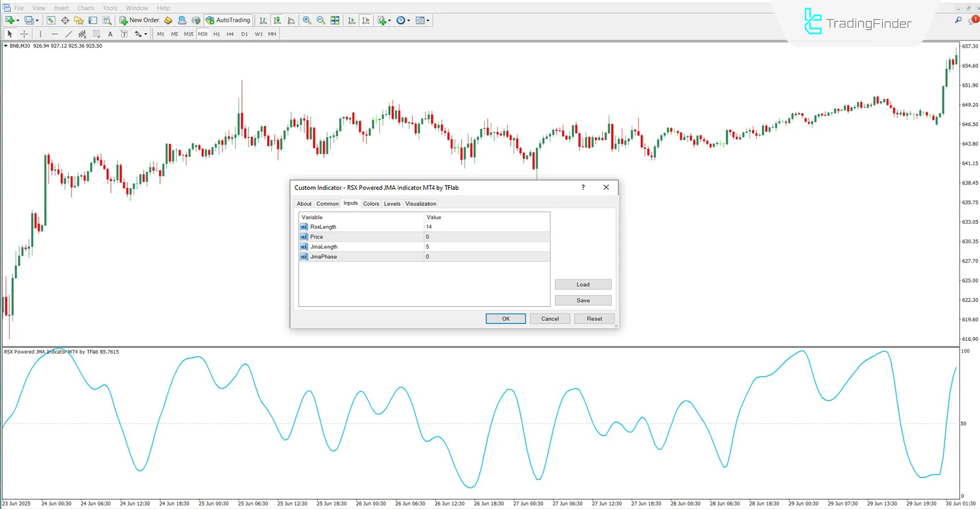Toggle AutoTrading on

coord(228,20)
